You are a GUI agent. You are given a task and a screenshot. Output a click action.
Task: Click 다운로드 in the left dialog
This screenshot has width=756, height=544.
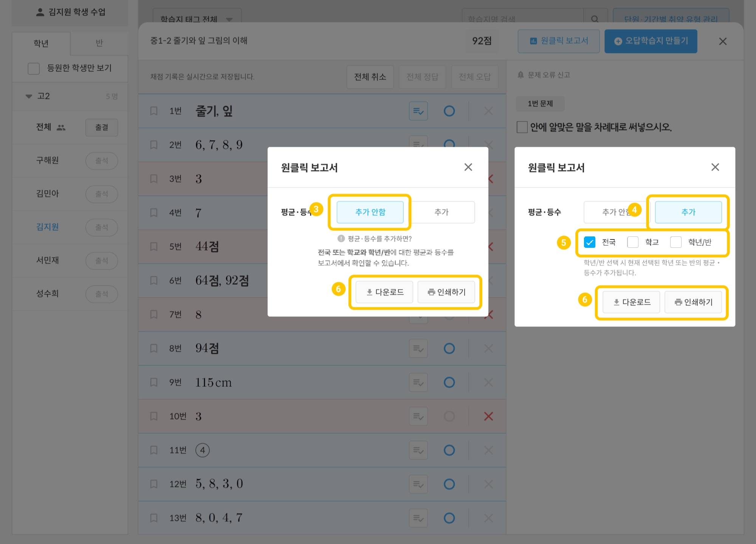pyautogui.click(x=384, y=292)
